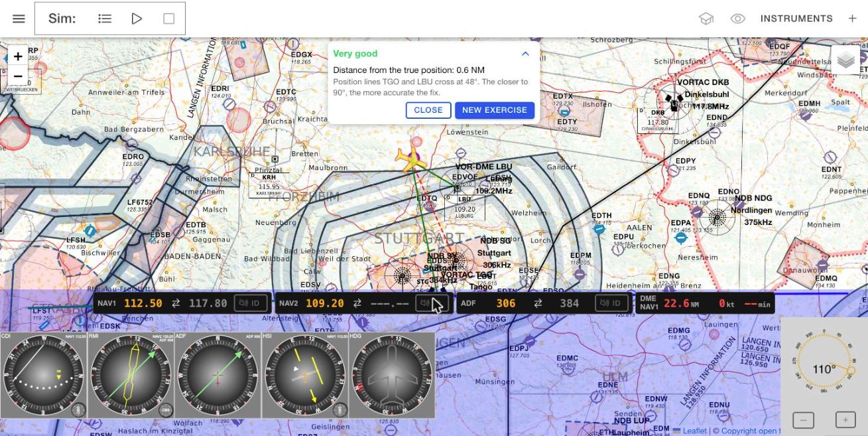Open the graduation cap training mode
Screen dimensions: 868x436
706,19
